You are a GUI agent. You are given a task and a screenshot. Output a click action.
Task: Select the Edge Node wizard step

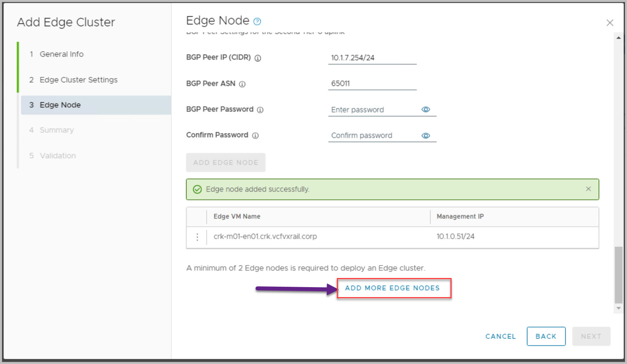click(60, 105)
